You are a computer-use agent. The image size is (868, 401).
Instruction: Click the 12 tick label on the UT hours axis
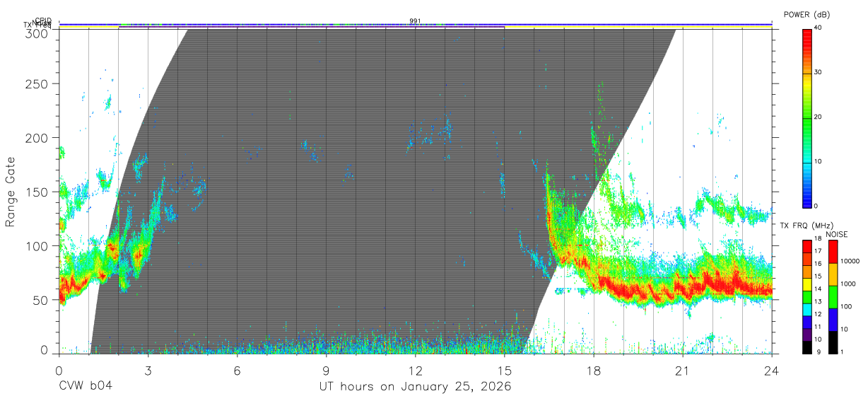click(x=416, y=370)
